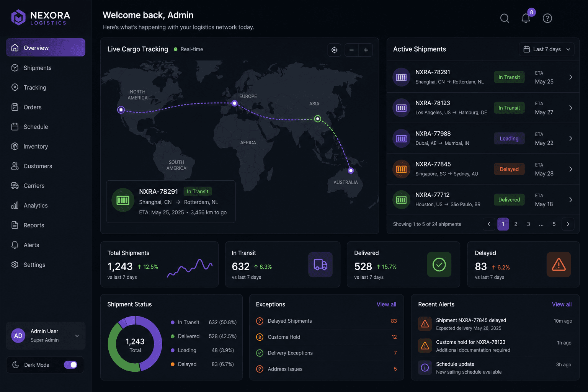The image size is (588, 392).
Task: Expand the Admin User account menu
Action: 77,336
